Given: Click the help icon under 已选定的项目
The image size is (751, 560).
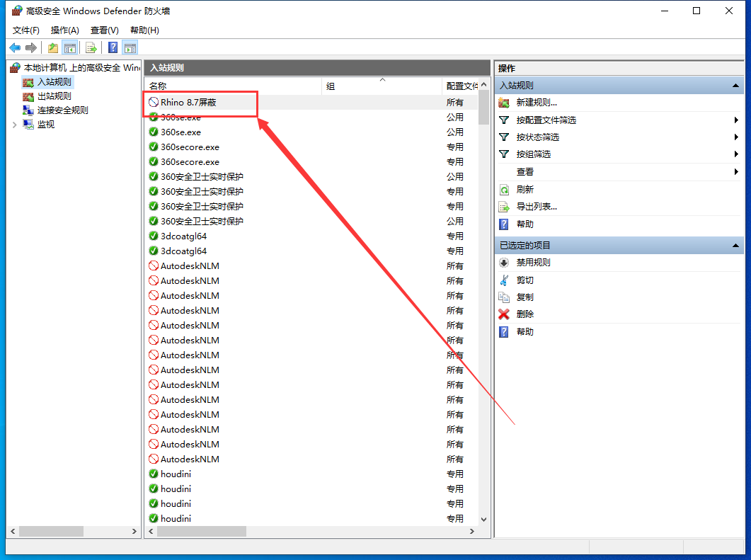Looking at the screenshot, I should click(504, 332).
